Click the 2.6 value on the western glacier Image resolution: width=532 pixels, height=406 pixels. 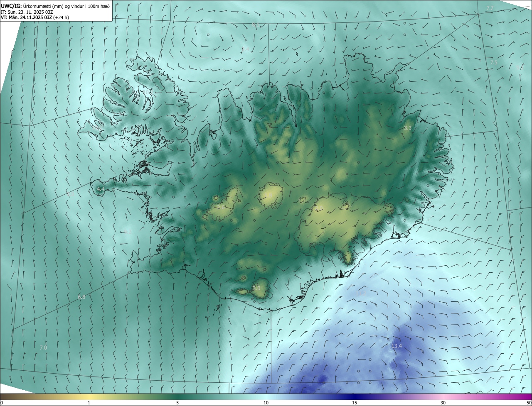[221, 207]
